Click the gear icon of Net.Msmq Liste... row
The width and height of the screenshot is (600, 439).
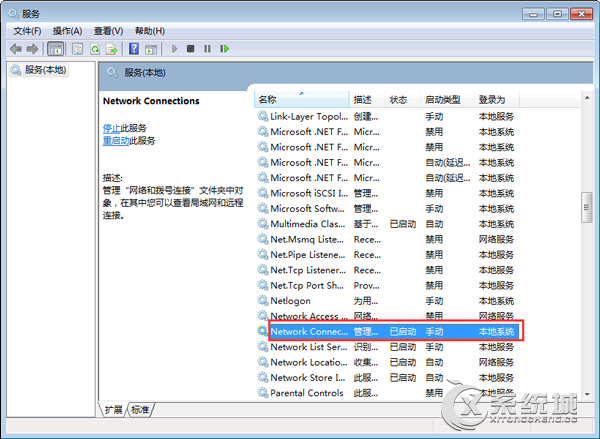pyautogui.click(x=262, y=239)
